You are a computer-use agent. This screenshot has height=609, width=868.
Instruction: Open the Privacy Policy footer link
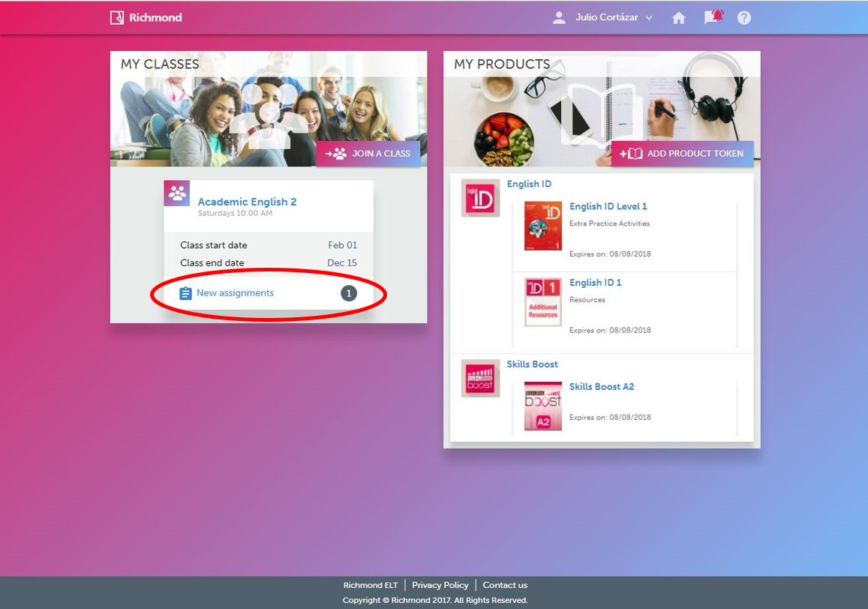[x=440, y=585]
